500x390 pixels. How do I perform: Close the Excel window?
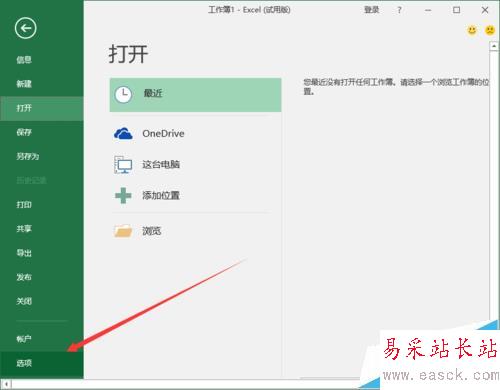485,10
